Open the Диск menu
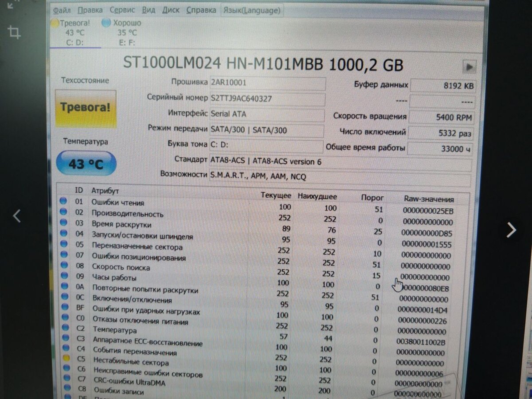This screenshot has height=399, width=532. [171, 10]
